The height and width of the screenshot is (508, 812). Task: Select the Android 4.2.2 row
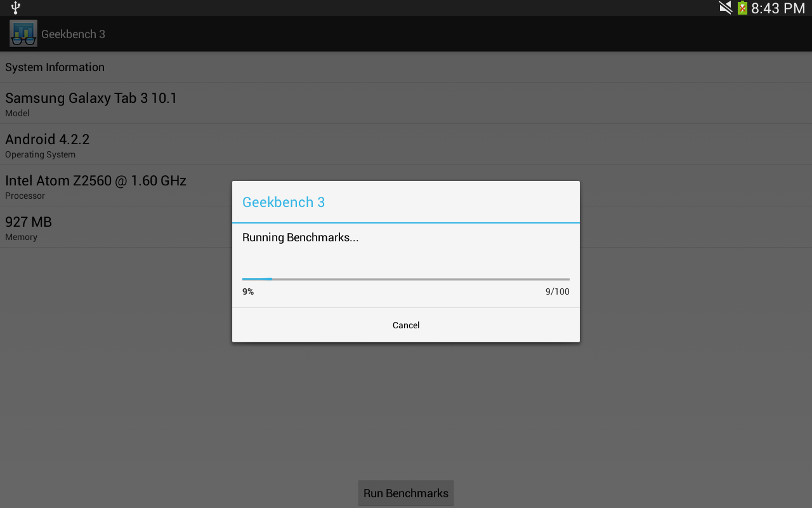[x=406, y=145]
